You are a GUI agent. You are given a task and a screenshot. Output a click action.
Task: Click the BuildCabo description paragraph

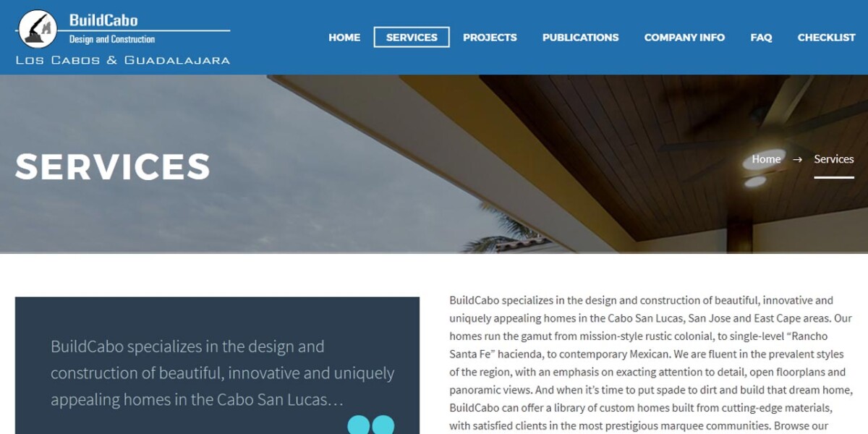coord(651,363)
